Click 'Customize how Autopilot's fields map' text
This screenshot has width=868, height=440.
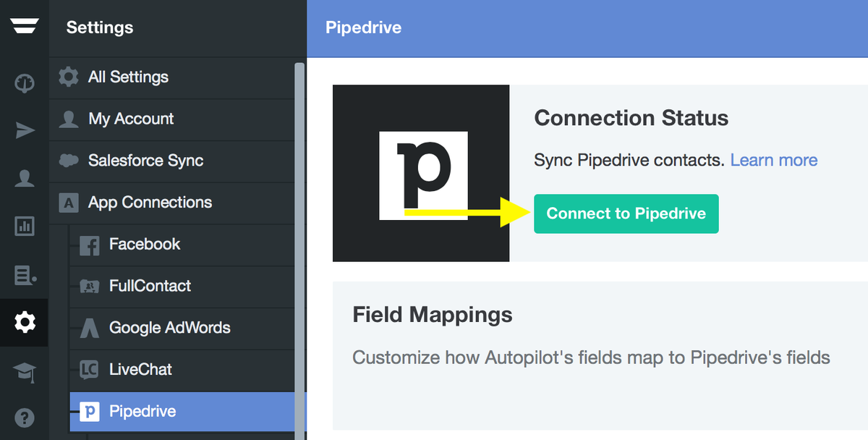point(591,357)
